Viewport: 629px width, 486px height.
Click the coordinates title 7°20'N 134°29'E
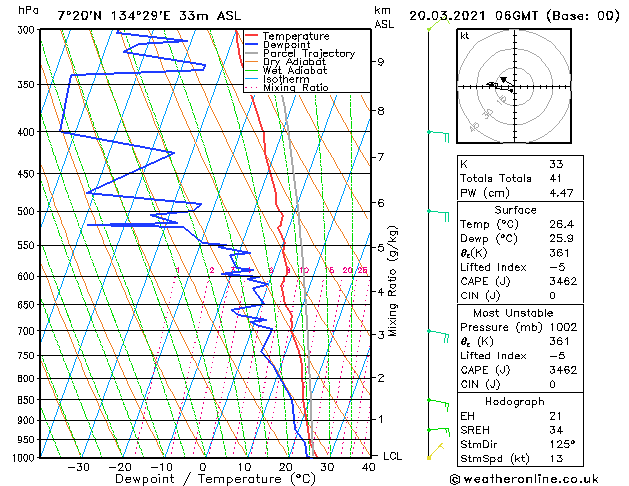(114, 16)
